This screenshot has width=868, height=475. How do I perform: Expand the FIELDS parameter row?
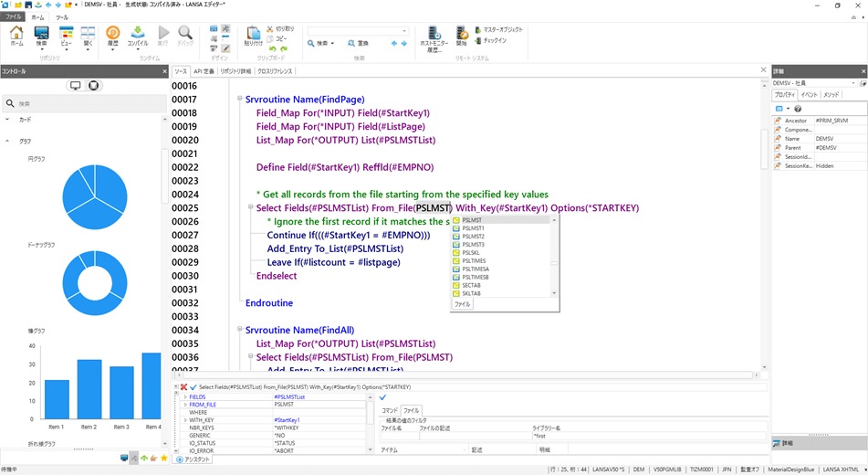185,396
